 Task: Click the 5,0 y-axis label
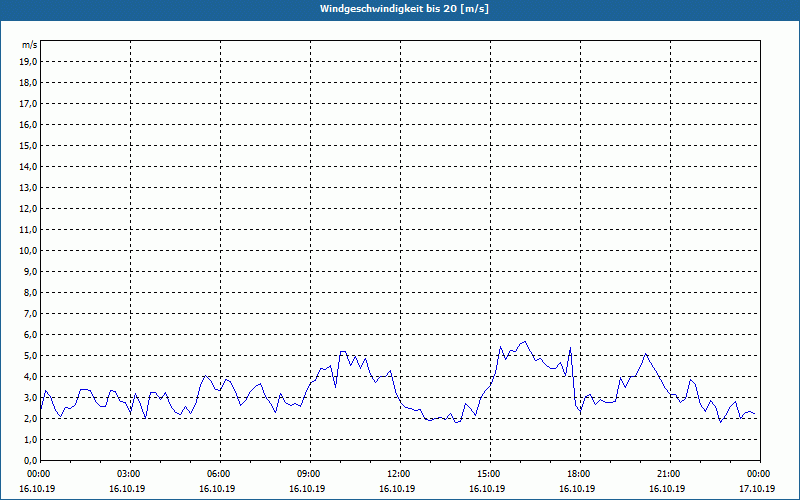point(31,356)
